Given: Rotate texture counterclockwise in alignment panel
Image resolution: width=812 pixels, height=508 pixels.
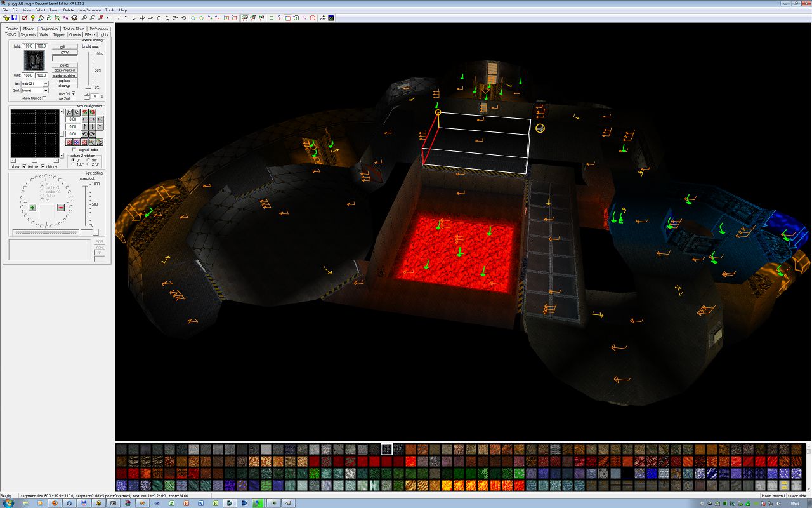Looking at the screenshot, I should click(x=84, y=134).
